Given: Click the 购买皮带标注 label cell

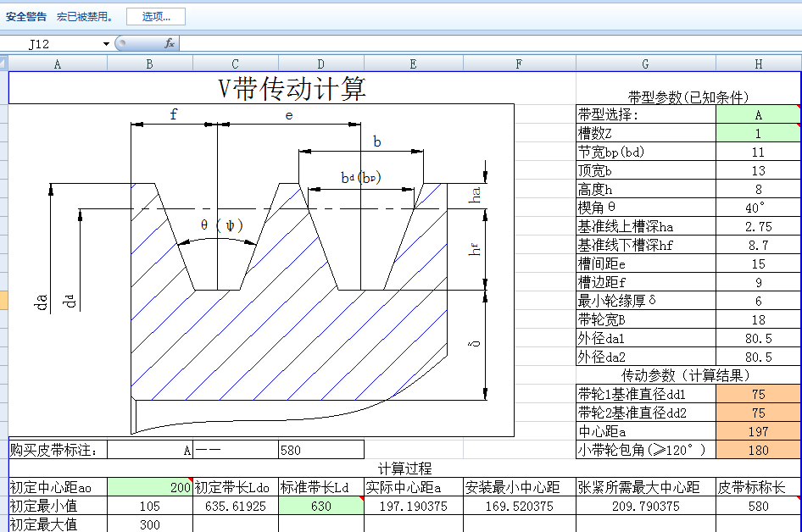Looking at the screenshot, I should [58, 450].
